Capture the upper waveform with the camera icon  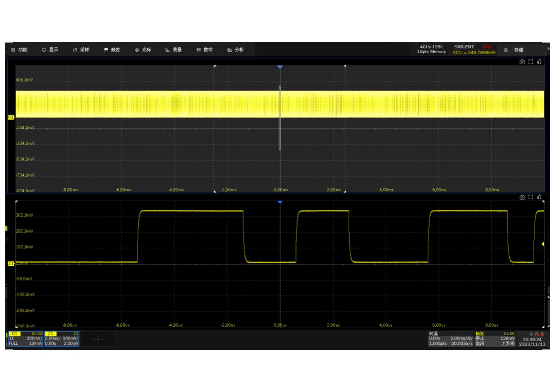pos(522,62)
